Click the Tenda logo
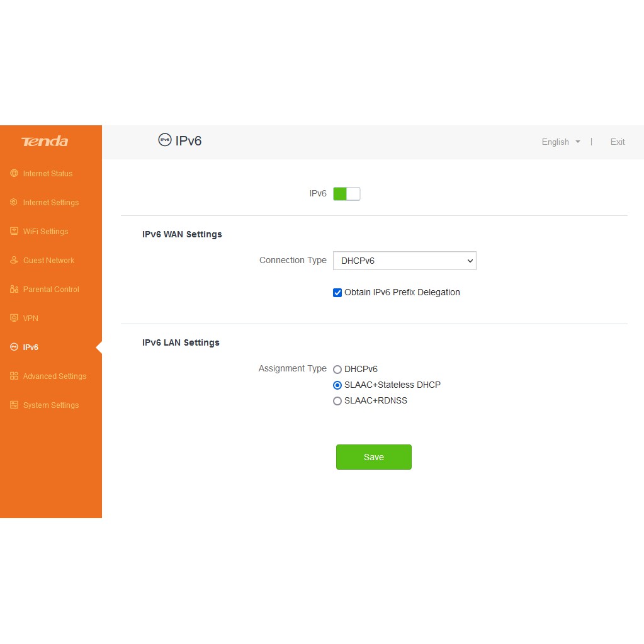The height and width of the screenshot is (644, 644). (45, 142)
